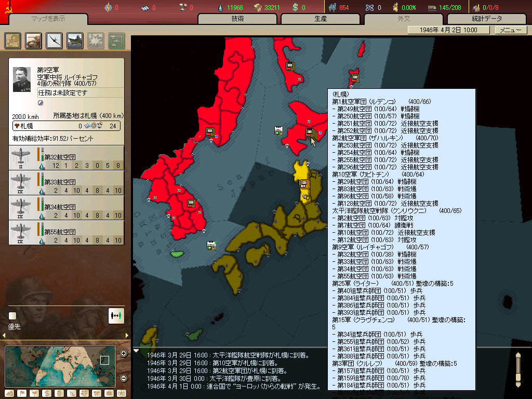
Task: Open the active combats explosion hot-button
Action: 96,41
